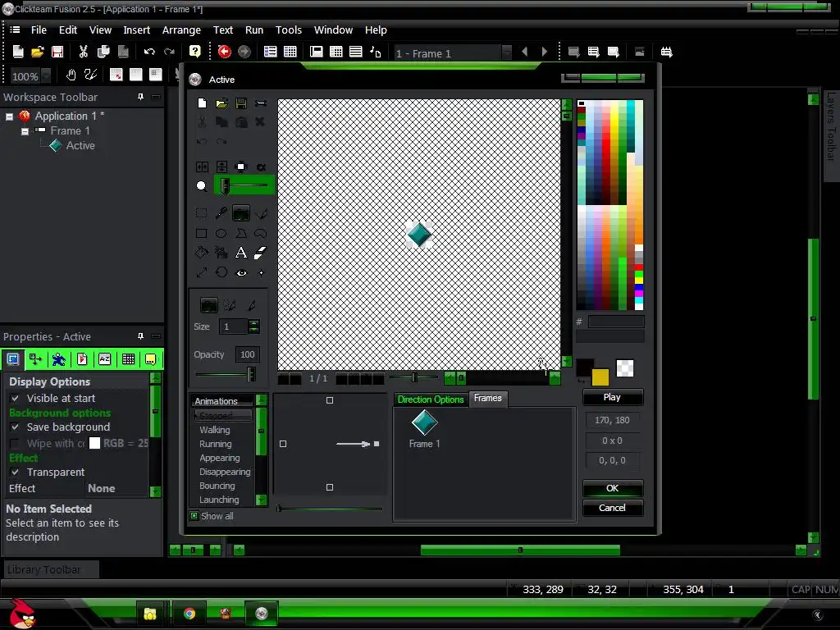
Task: Click the Import image folder icon
Action: 221,103
